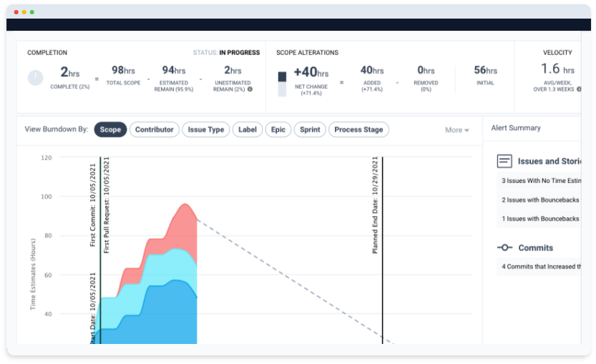Screen dimensions: 596x364
Task: Click the Scope Alterations heading
Action: point(307,52)
